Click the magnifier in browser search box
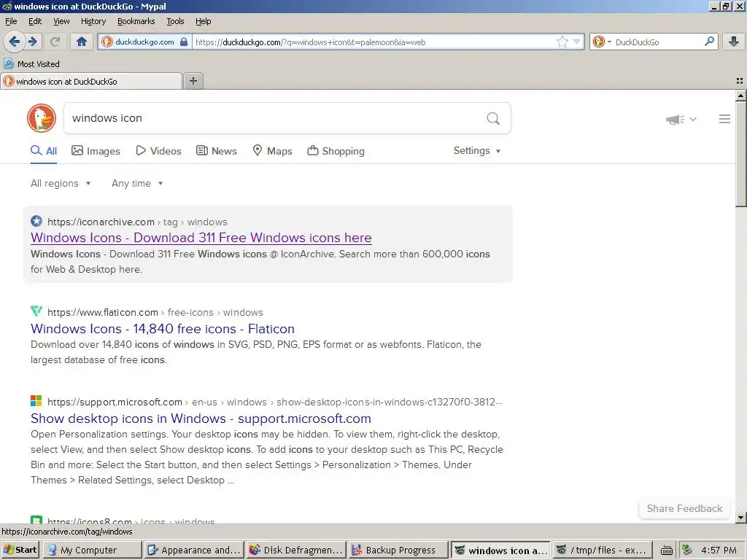 click(x=709, y=42)
